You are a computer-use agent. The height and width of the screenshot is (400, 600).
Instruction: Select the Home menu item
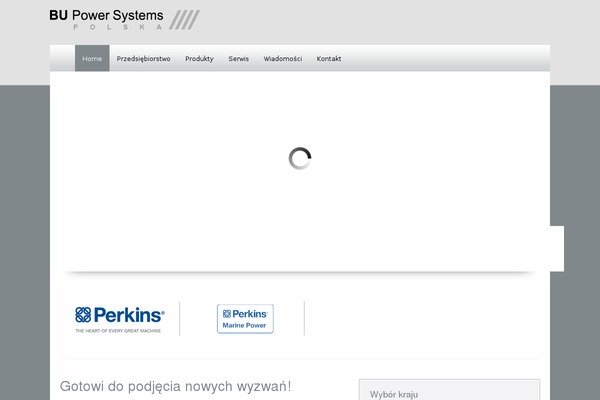92,59
